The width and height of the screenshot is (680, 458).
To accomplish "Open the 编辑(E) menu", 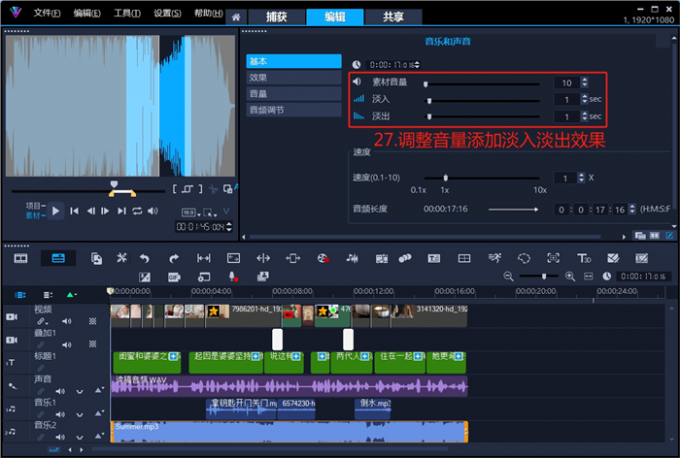I will (x=87, y=13).
